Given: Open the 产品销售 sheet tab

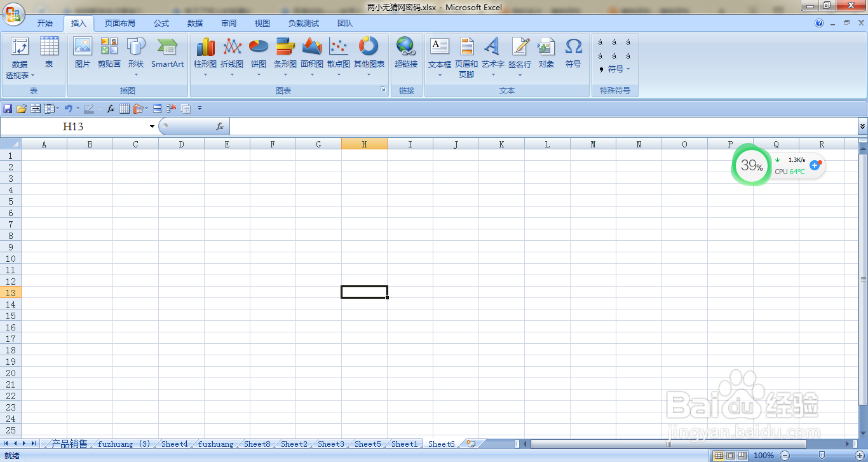Looking at the screenshot, I should [69, 444].
